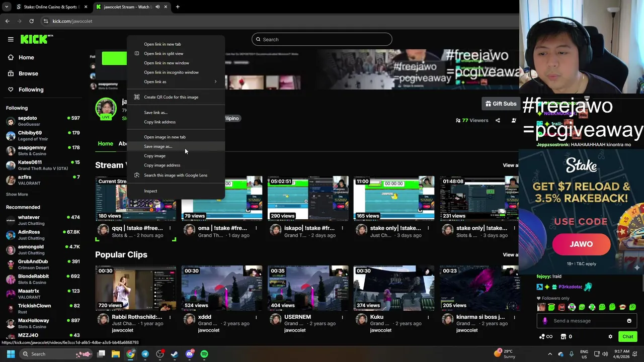The image size is (644, 362).
Task: Play the Kuku clip thumbnail
Action: (x=394, y=288)
